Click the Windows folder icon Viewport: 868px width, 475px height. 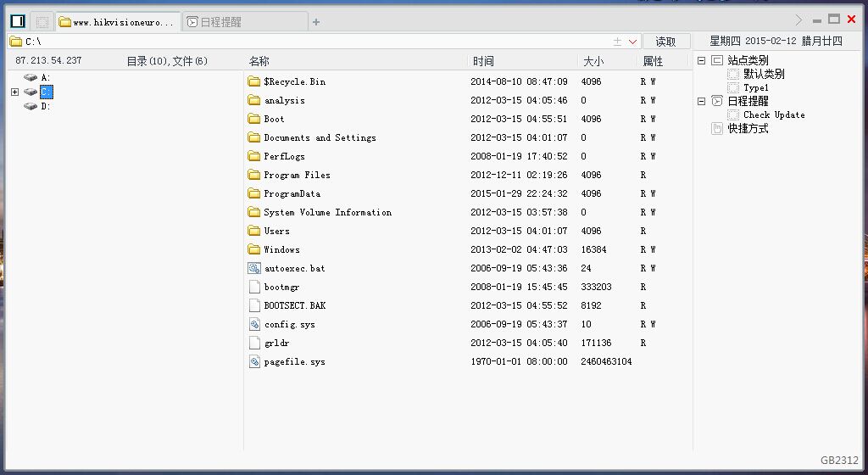pyautogui.click(x=254, y=249)
